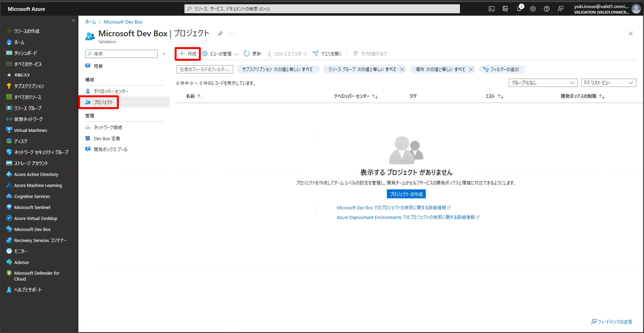Screen dimensions: 644x333
Task: Open Cloud Shell from the top bar
Action: 491,9
